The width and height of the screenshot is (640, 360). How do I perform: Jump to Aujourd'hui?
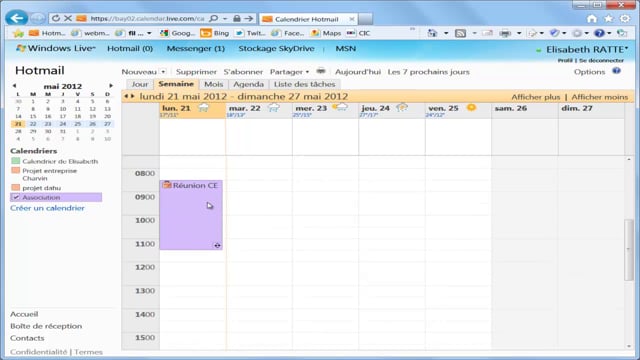[358, 72]
